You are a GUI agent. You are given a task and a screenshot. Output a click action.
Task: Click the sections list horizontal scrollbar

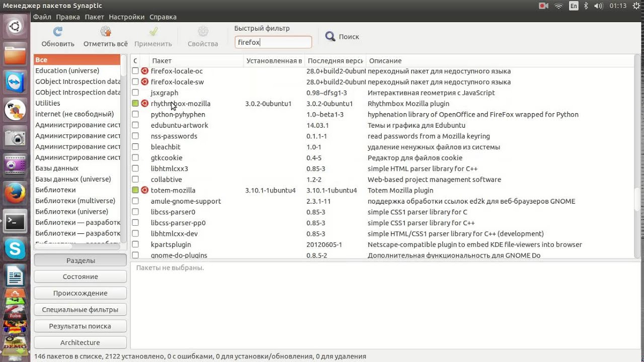[x=53, y=246]
